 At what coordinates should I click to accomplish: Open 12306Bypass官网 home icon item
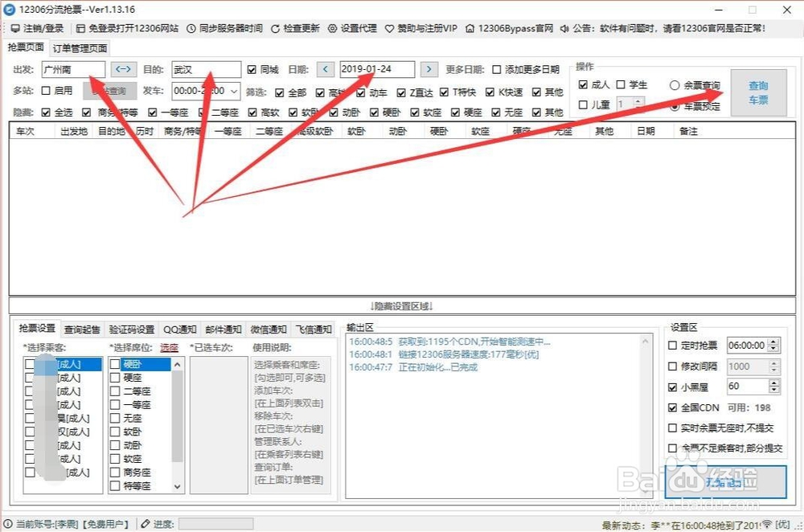(509, 28)
